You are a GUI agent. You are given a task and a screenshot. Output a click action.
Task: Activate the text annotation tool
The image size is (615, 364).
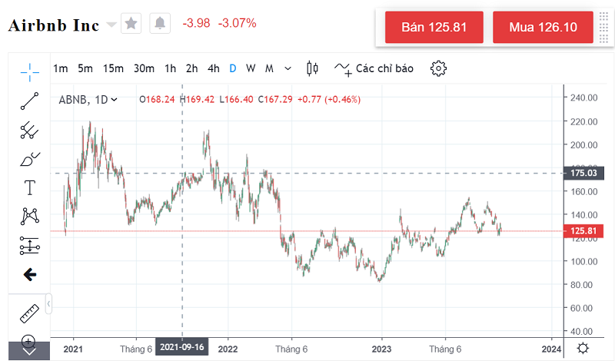[30, 187]
